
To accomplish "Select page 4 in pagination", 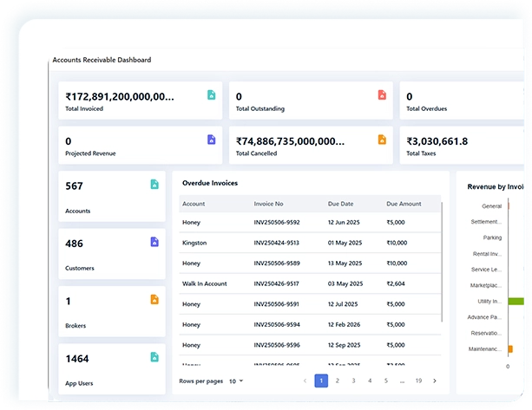I will [x=370, y=381].
